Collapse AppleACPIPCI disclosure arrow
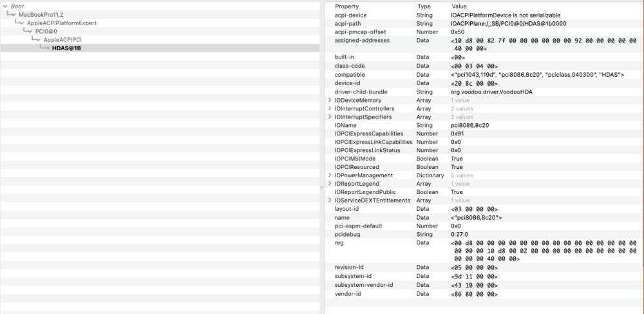Image resolution: width=644 pixels, height=314 pixels. tap(39, 40)
